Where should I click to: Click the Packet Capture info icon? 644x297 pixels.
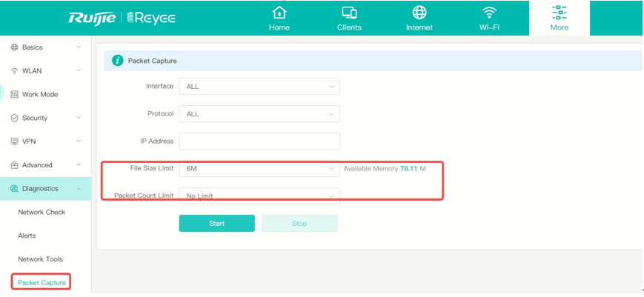click(x=117, y=61)
